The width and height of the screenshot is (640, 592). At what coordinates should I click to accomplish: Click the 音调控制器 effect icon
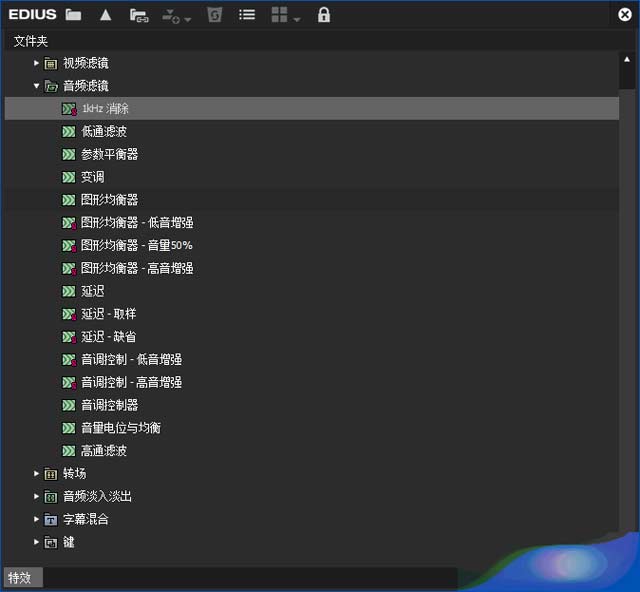tap(69, 405)
